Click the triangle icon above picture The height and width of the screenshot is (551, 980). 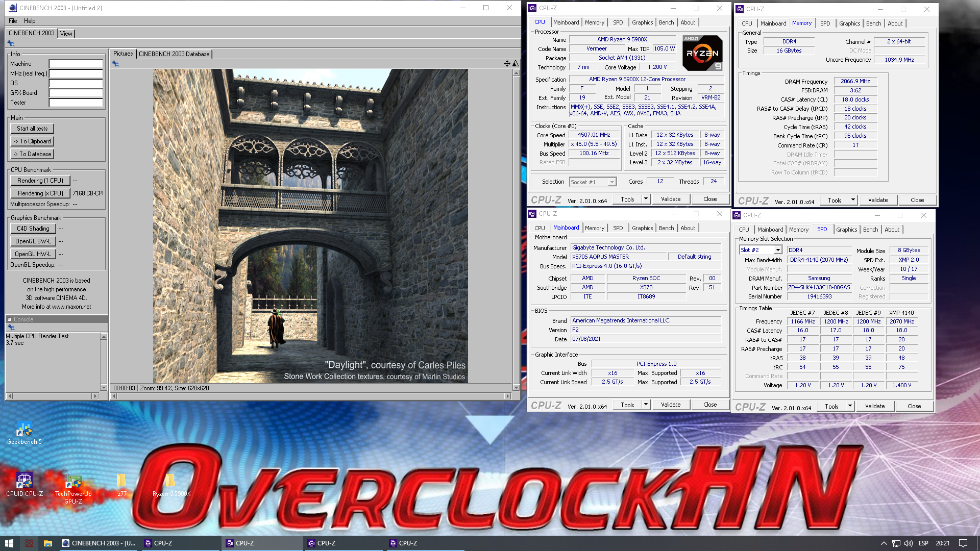(x=516, y=64)
